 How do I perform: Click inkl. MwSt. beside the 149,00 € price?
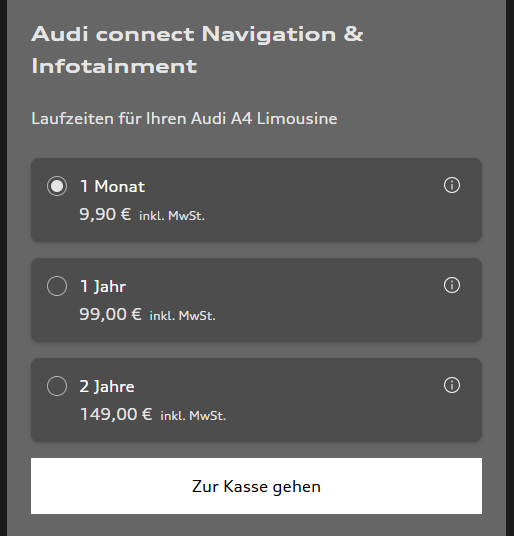193,416
